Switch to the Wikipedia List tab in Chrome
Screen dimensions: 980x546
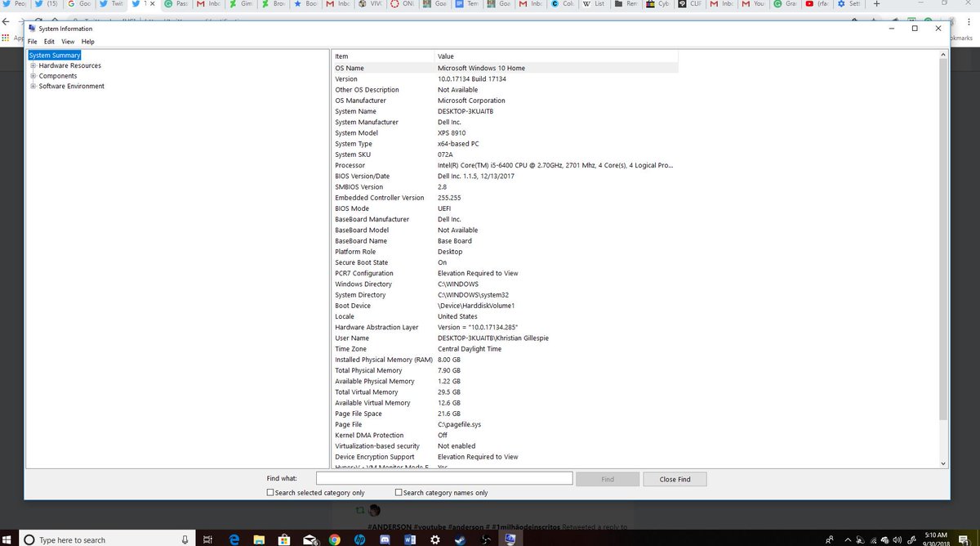[x=594, y=4]
